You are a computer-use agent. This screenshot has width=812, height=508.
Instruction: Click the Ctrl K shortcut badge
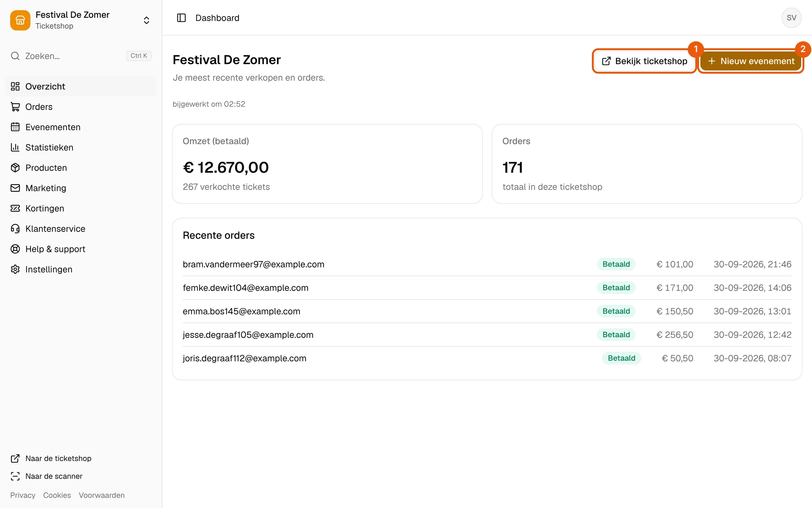(139, 56)
